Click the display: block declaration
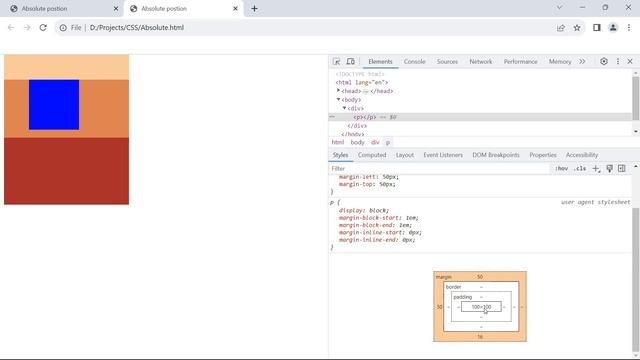 [x=364, y=211]
